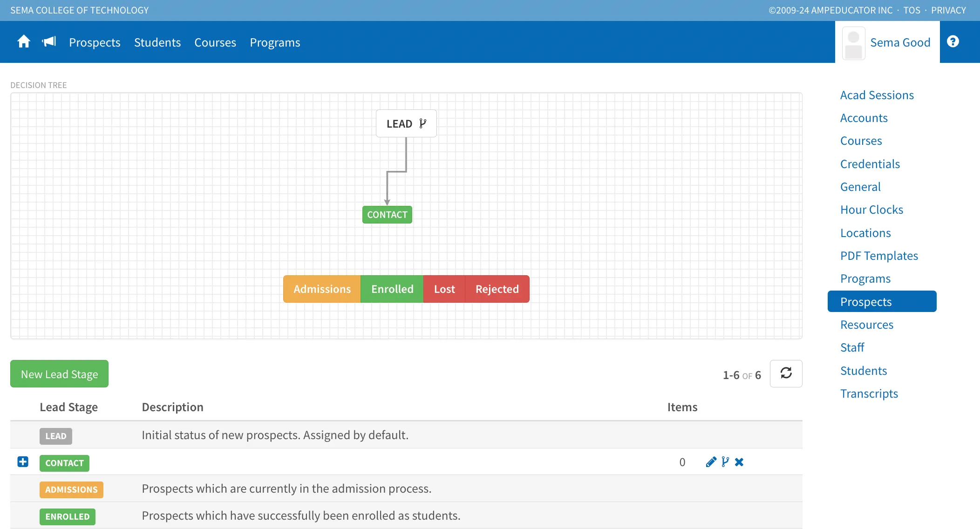Click the ENROLLED badge in table
The image size is (980, 529).
[x=68, y=516]
